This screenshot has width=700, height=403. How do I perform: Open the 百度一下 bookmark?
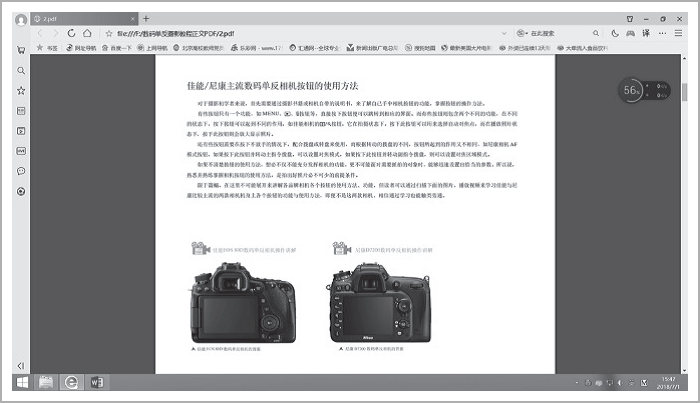tap(116, 48)
